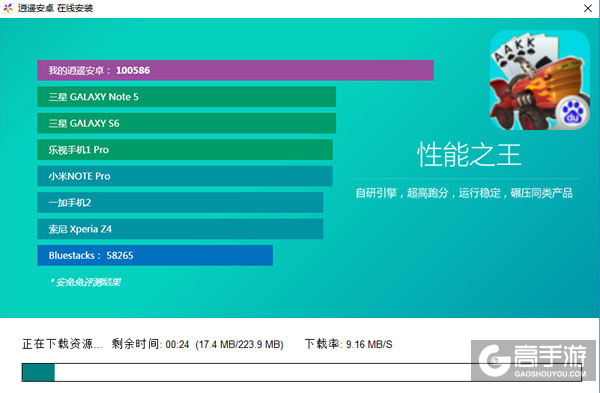This screenshot has width=600, height=393.
Task: Select the 索尼 Xperia Z4 bar
Action: pyautogui.click(x=180, y=229)
